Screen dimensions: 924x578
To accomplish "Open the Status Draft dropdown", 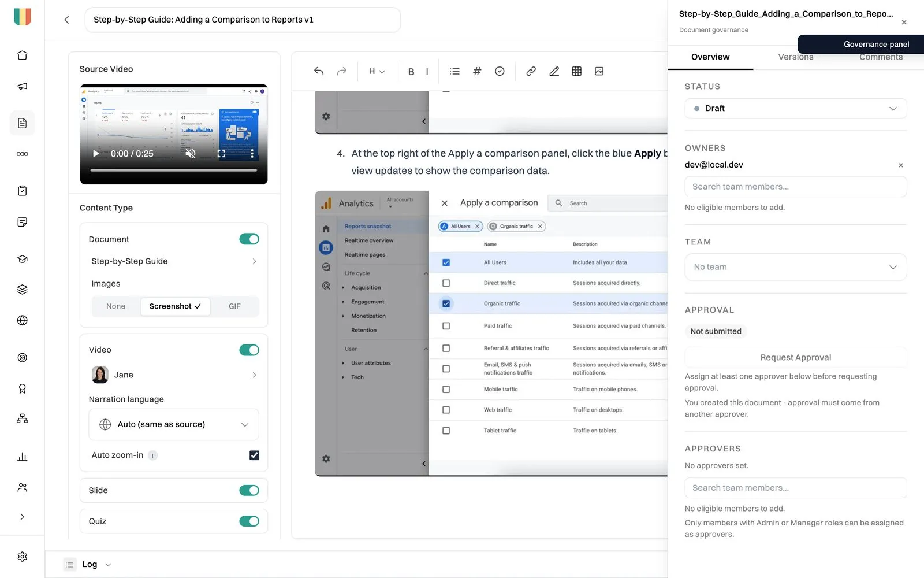I will point(796,109).
